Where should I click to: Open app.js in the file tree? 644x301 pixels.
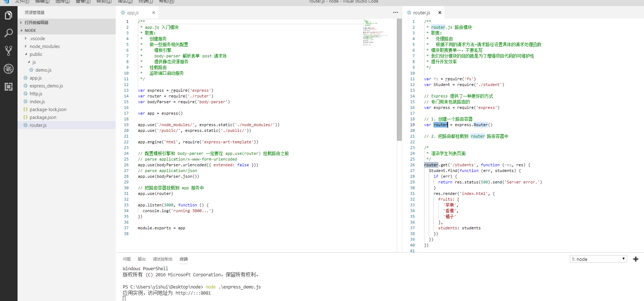(67, 78)
